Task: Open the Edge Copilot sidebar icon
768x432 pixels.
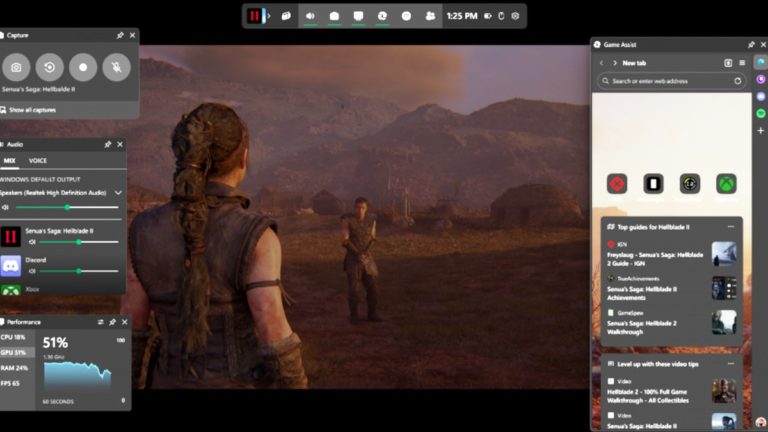Action: pyautogui.click(x=761, y=62)
